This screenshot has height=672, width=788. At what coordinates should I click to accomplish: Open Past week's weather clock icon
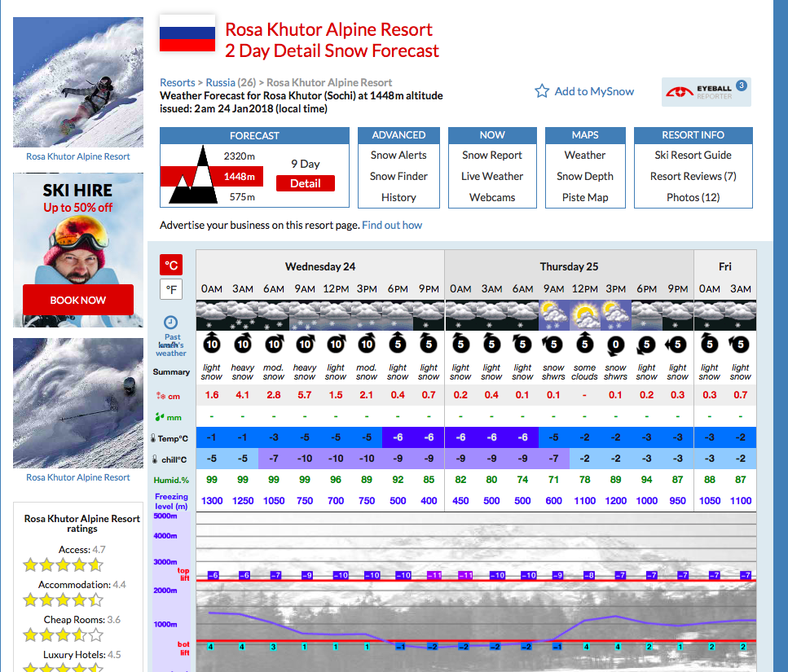(170, 322)
